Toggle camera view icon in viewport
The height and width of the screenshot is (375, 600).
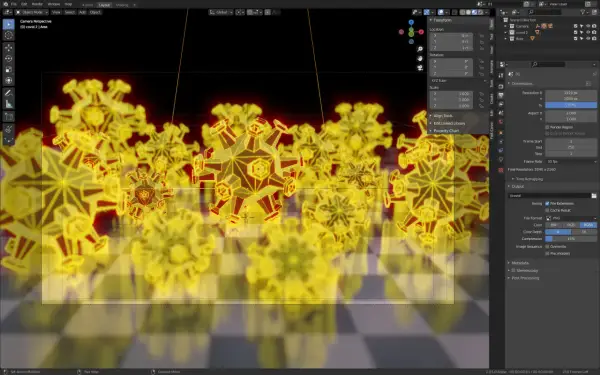pos(420,68)
